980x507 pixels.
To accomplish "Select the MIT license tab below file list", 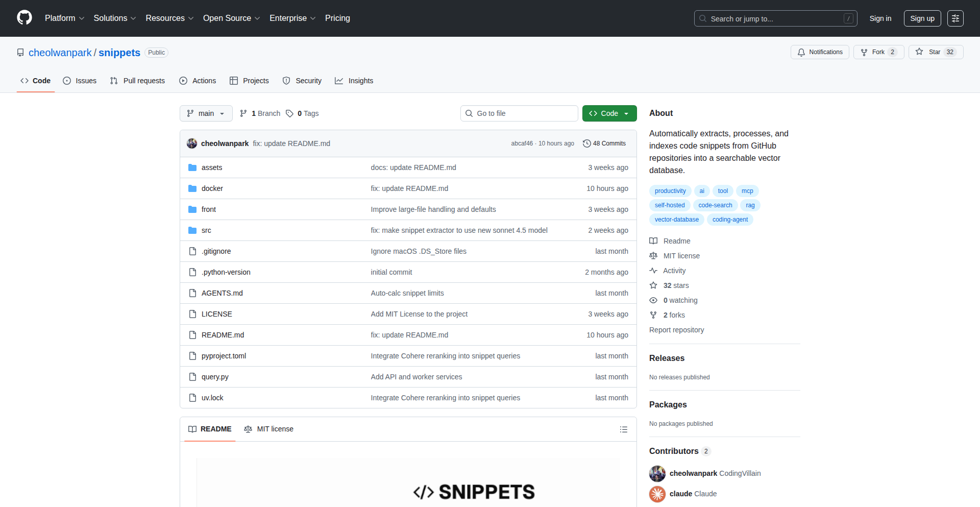I will (x=269, y=429).
